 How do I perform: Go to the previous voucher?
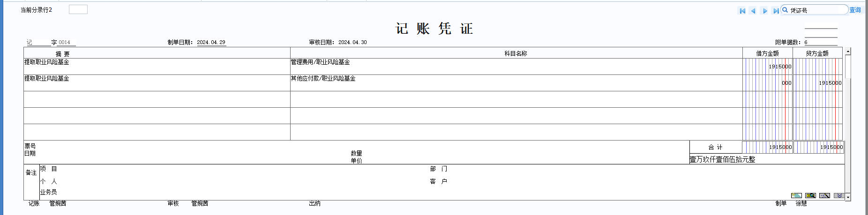point(753,11)
